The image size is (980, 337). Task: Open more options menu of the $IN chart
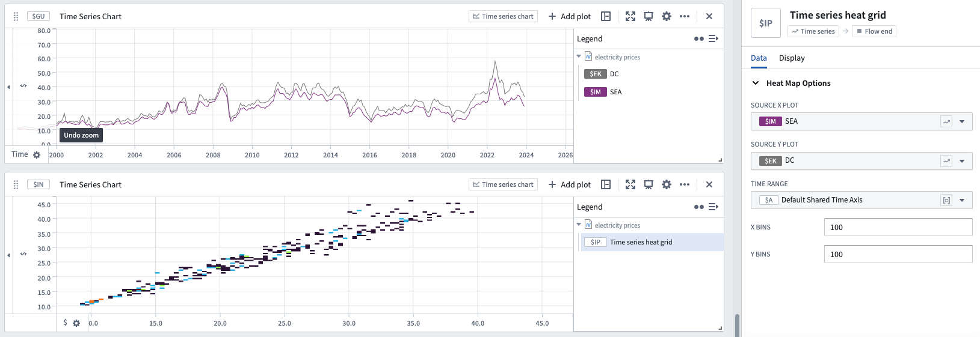(x=685, y=184)
